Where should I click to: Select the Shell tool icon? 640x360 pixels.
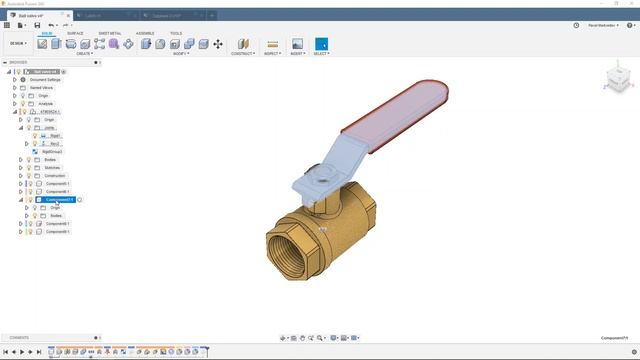click(175, 44)
